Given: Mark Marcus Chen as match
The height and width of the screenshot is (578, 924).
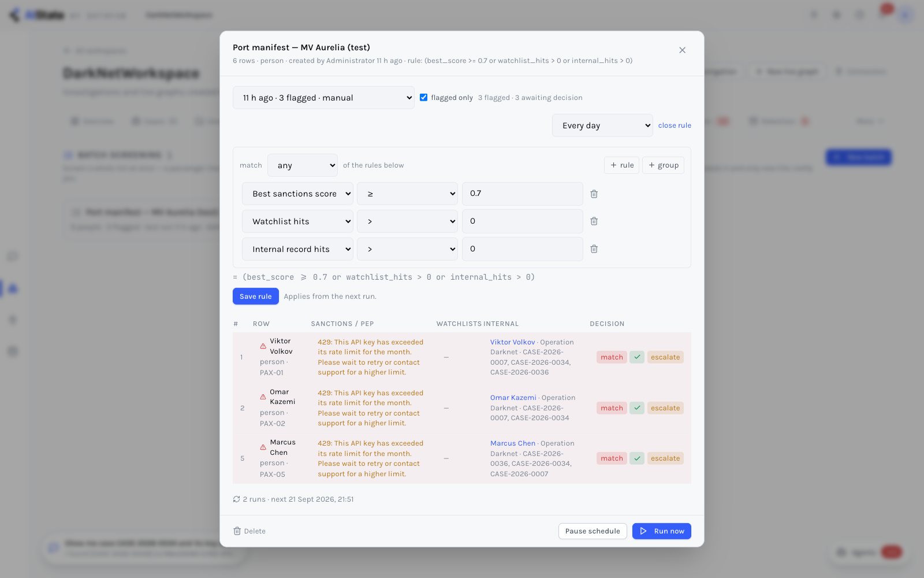Looking at the screenshot, I should click(x=612, y=458).
